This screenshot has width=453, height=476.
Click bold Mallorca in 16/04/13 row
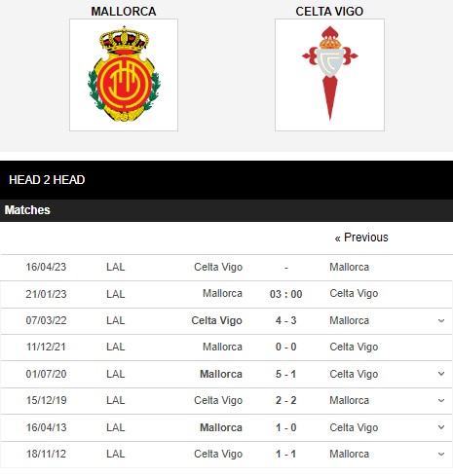tap(221, 427)
